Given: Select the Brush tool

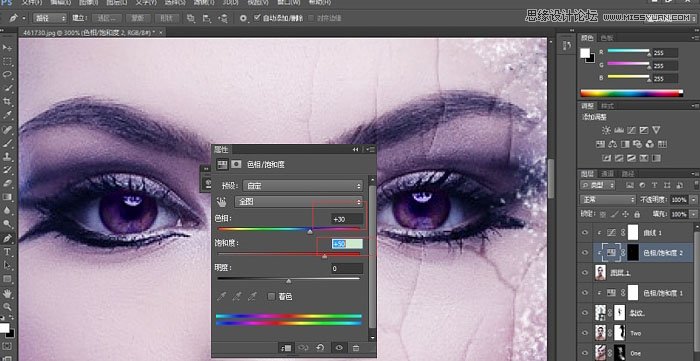Looking at the screenshot, I should [x=7, y=143].
